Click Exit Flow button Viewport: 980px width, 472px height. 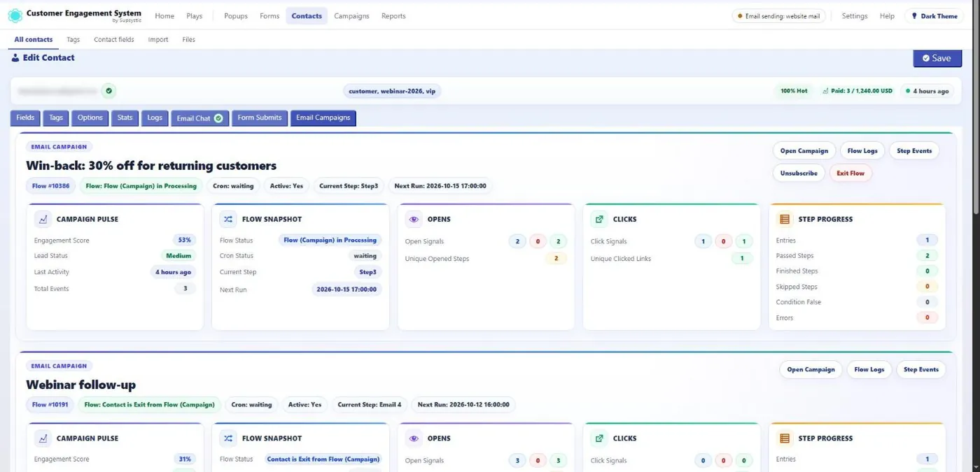(850, 173)
